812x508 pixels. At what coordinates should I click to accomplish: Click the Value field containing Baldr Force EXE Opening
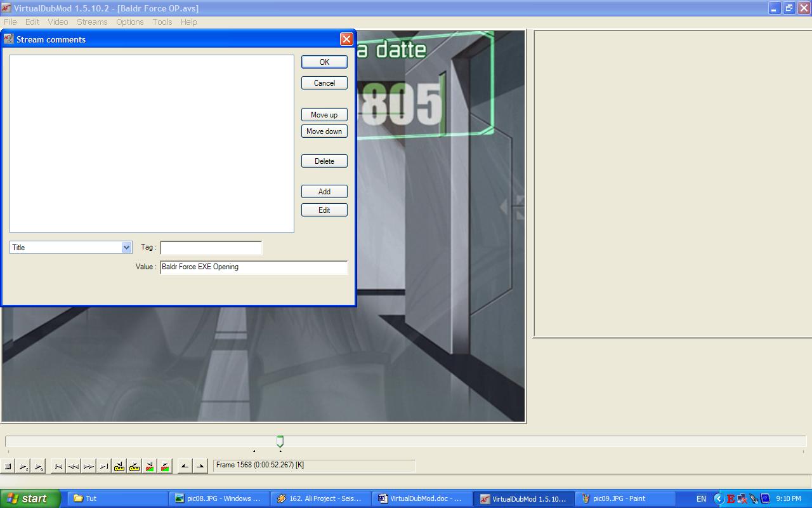click(254, 267)
